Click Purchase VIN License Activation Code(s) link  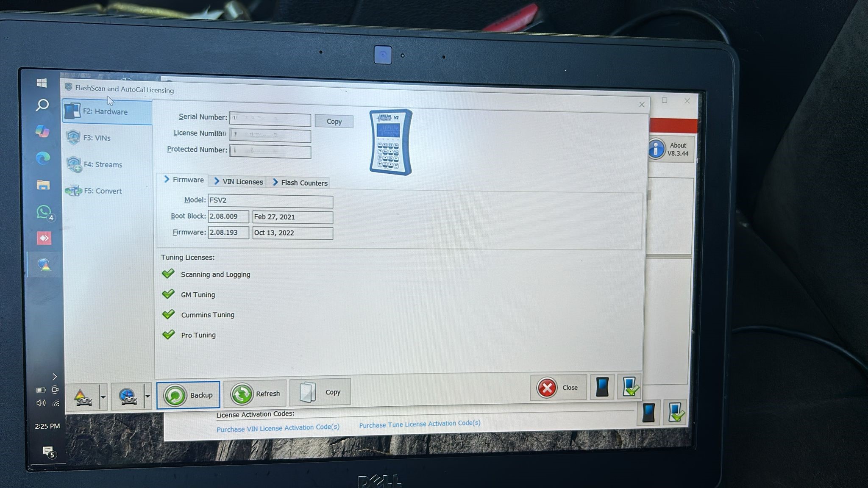coord(278,428)
